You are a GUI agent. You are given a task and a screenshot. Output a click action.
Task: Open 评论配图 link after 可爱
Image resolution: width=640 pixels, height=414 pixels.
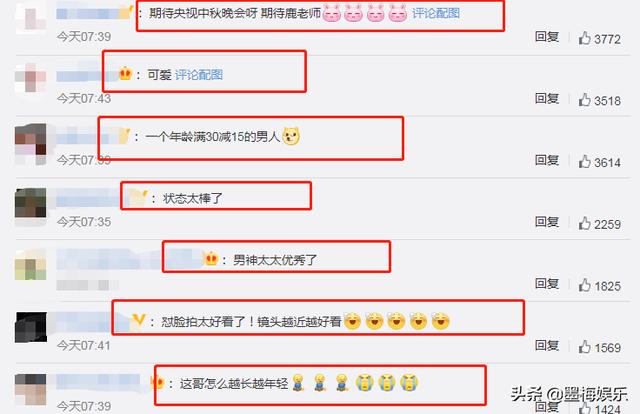click(199, 75)
